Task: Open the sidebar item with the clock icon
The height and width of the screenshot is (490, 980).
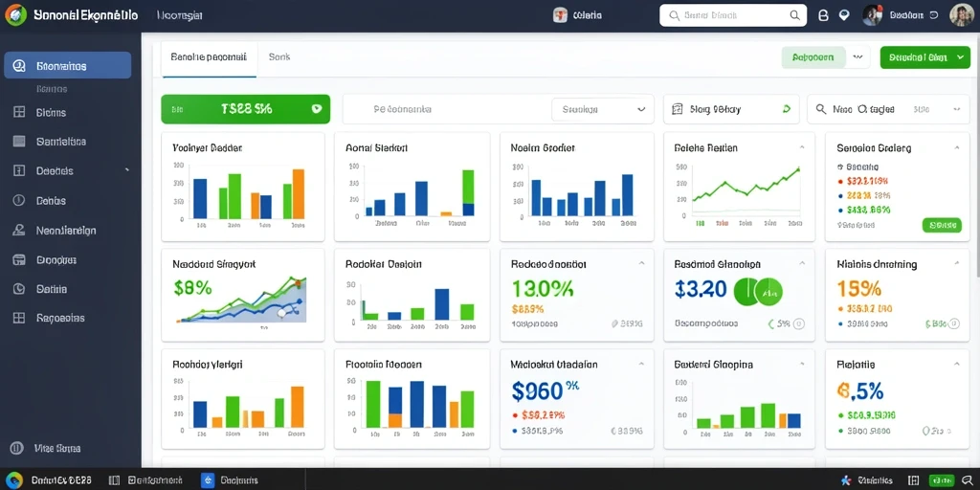Action: [x=19, y=289]
